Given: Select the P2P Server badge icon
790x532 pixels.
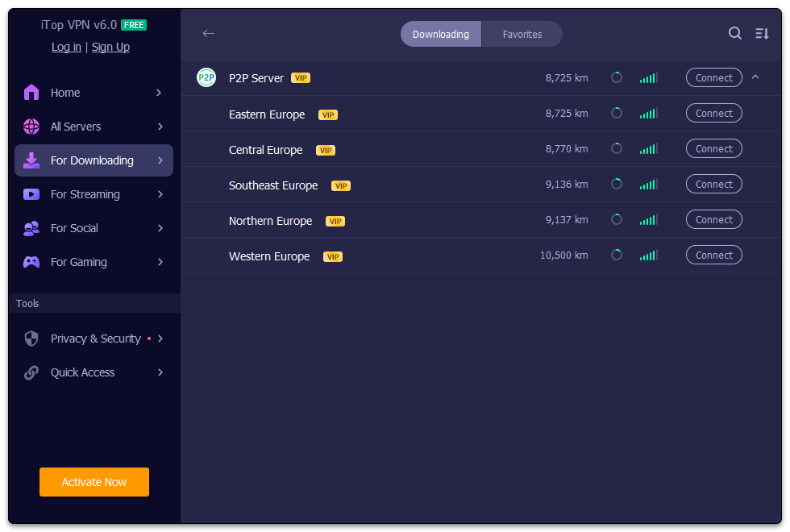Looking at the screenshot, I should coord(206,77).
